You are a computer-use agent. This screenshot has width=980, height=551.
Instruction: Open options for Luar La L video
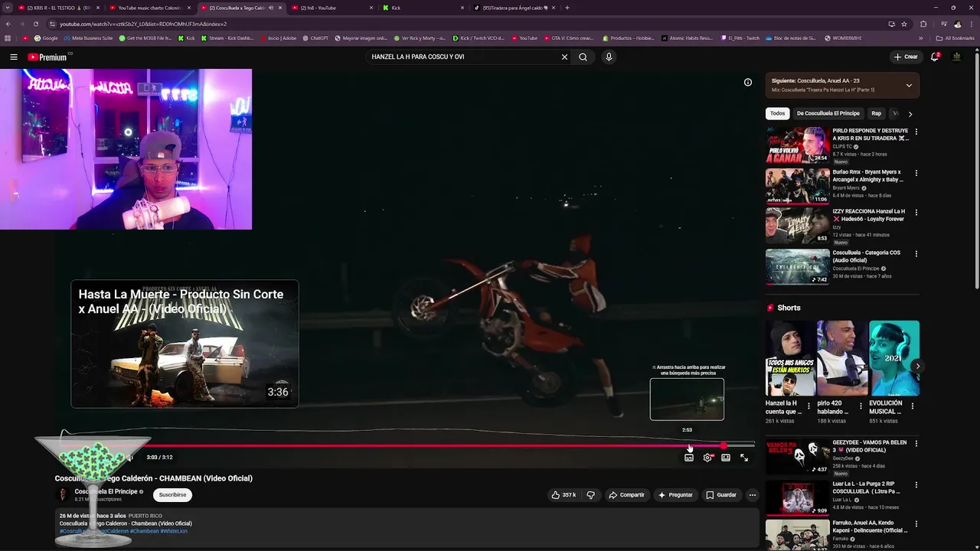pos(916,484)
